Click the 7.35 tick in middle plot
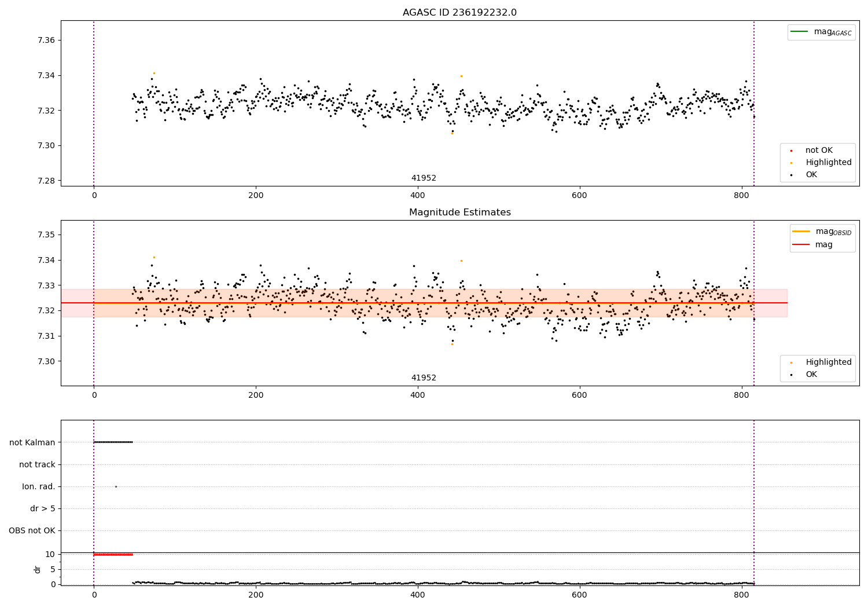This screenshot has height=608, width=868. [46, 235]
